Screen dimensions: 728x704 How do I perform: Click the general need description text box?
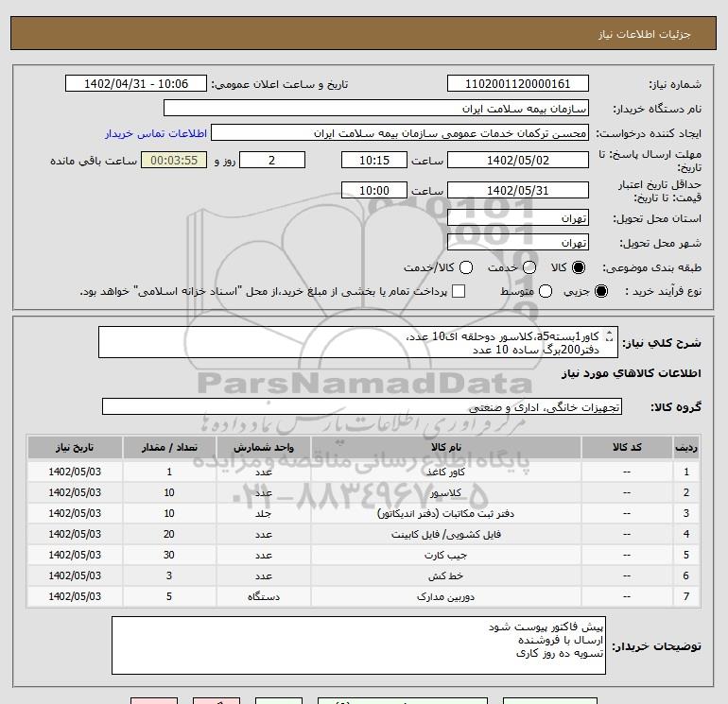click(358, 342)
